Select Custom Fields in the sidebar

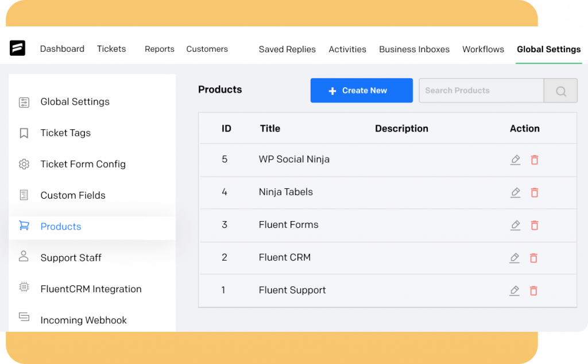pos(72,195)
